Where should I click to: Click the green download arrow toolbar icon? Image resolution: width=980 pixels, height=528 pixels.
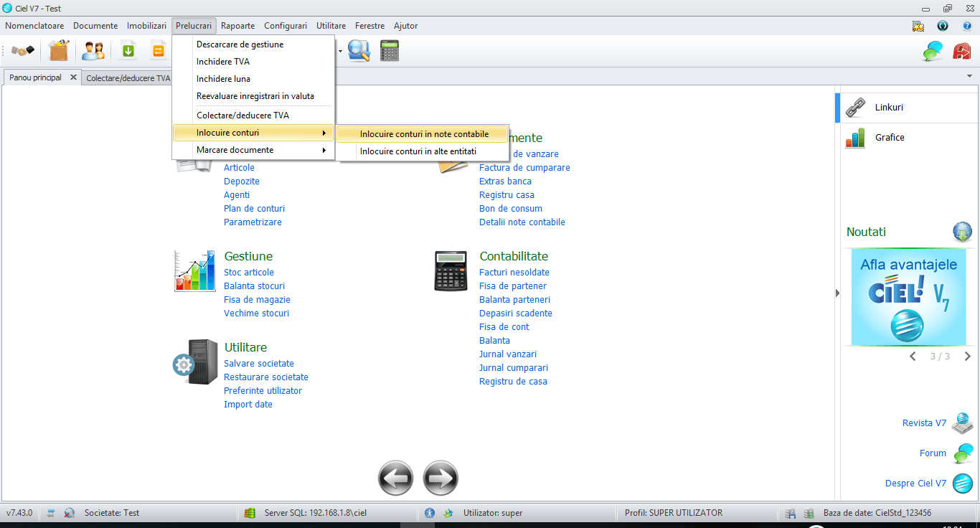pos(128,51)
